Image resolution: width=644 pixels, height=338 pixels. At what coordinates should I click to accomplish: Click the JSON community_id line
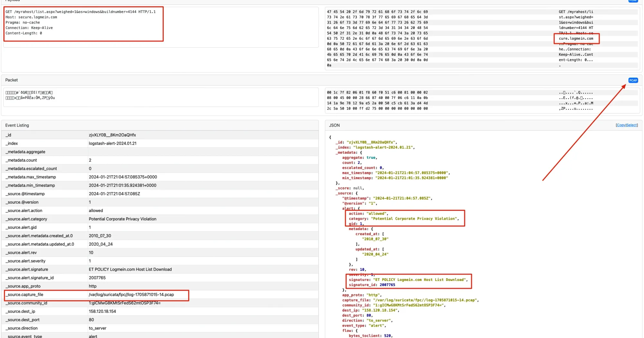pos(394,305)
